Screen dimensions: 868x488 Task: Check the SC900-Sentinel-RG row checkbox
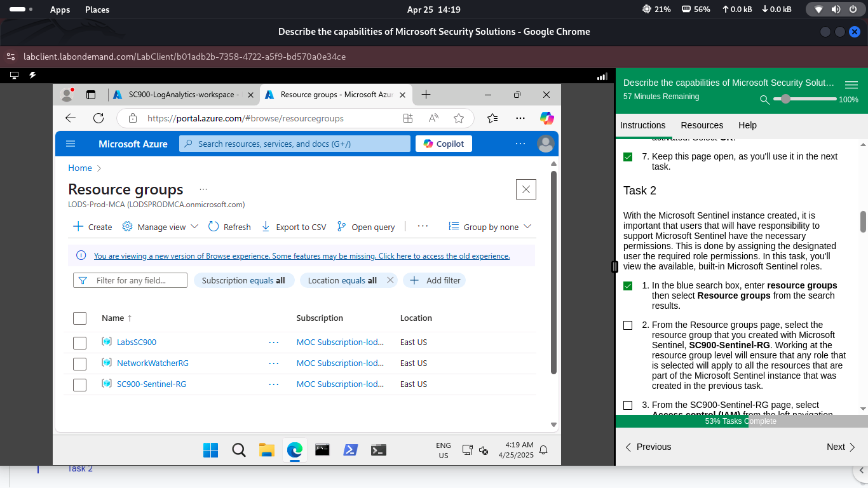click(x=79, y=384)
